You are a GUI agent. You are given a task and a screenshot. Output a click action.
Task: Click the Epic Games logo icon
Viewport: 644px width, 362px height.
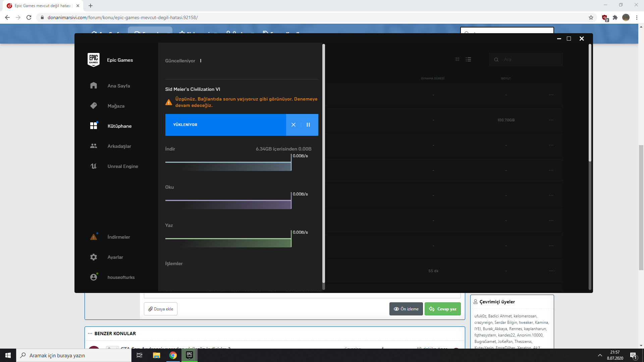[x=93, y=60]
